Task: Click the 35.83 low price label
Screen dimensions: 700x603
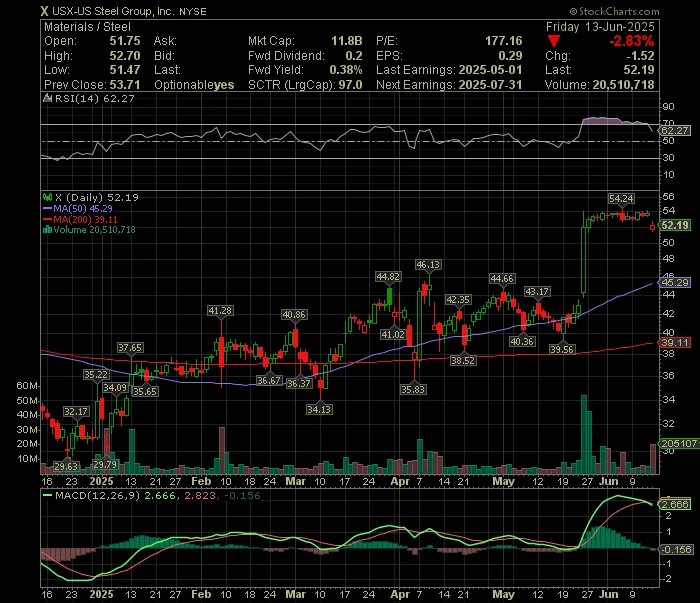Action: (413, 390)
